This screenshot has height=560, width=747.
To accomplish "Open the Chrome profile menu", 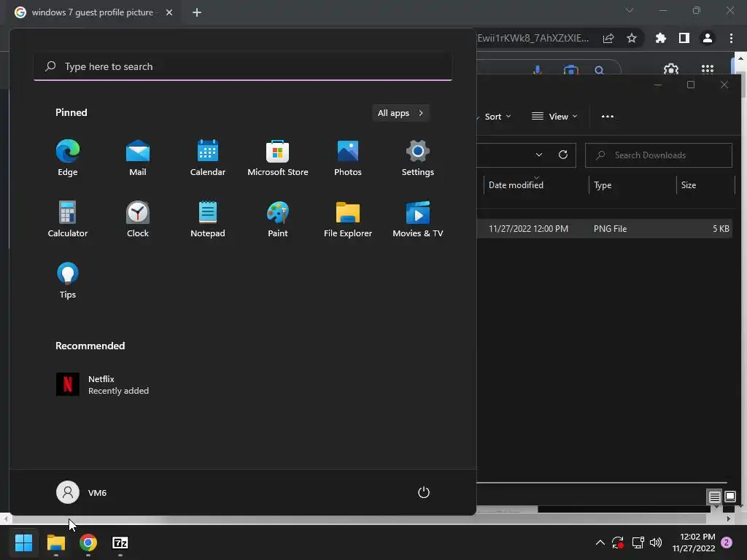I will click(x=708, y=38).
